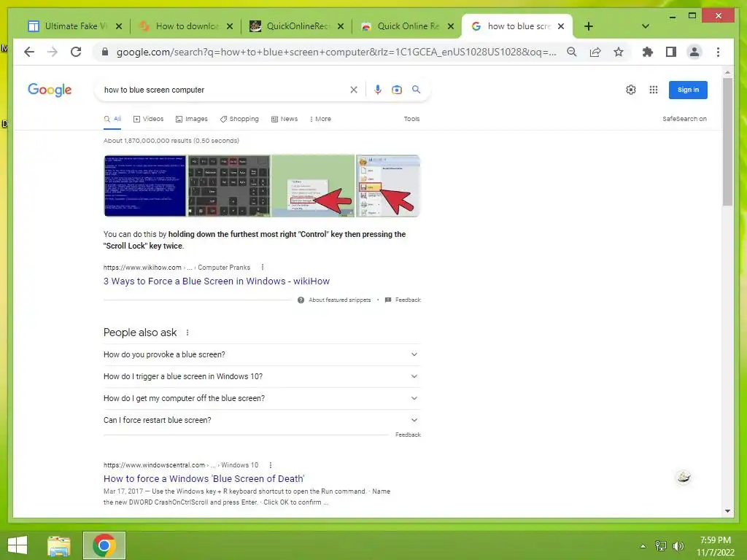
Task: Open the keyboard keys thumbnail
Action: click(229, 186)
